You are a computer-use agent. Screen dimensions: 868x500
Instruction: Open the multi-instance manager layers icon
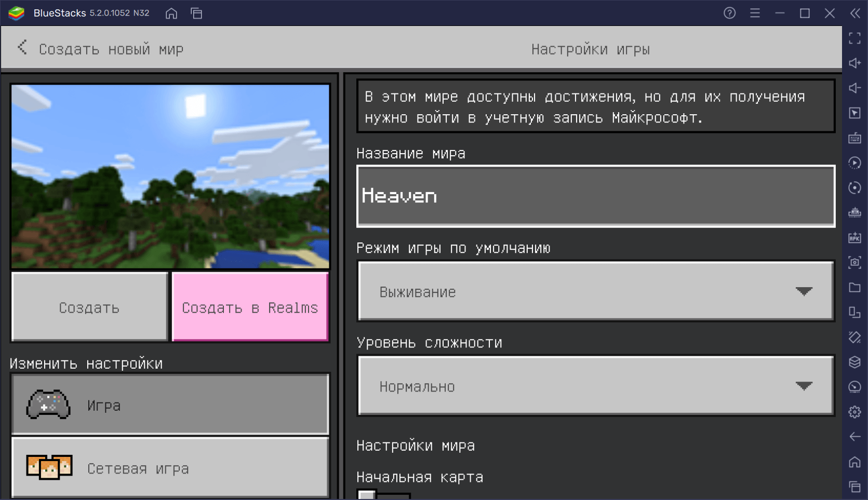coord(854,362)
